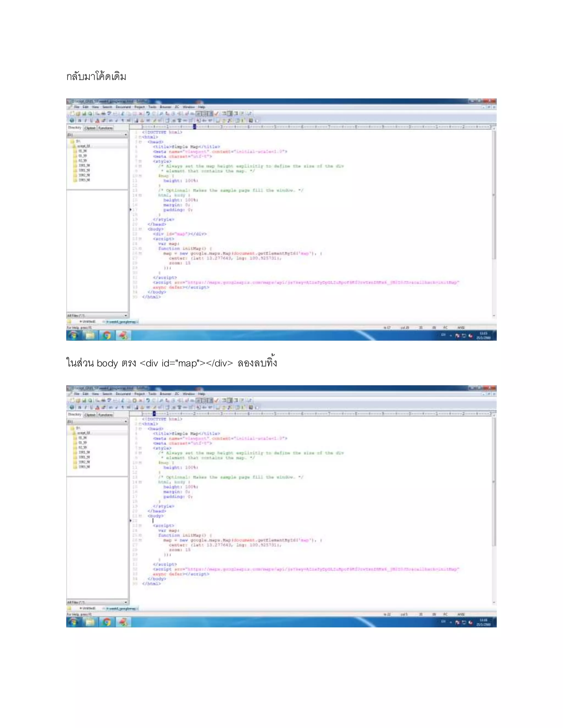Switch to Directory tab in second EditPlus screenshot
The height and width of the screenshot is (728, 563).
coord(75,414)
